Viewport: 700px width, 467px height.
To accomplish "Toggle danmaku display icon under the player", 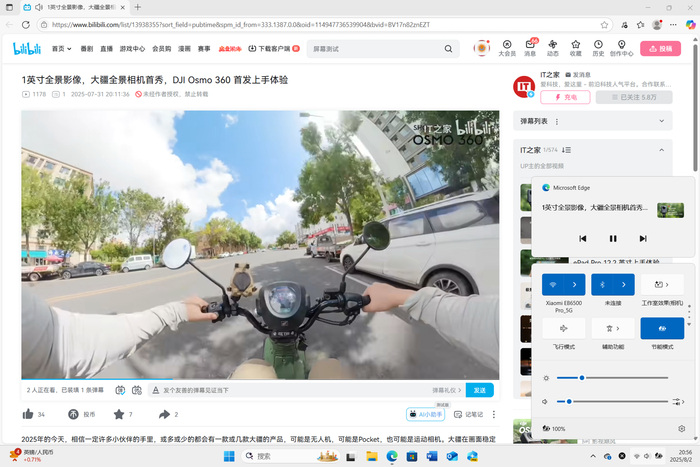I will pyautogui.click(x=120, y=390).
